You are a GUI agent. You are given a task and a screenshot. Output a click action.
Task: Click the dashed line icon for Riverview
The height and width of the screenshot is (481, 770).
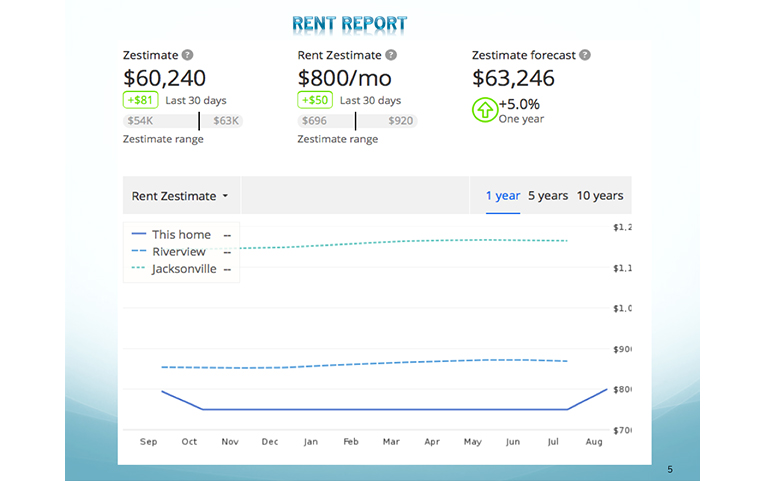[x=138, y=252]
